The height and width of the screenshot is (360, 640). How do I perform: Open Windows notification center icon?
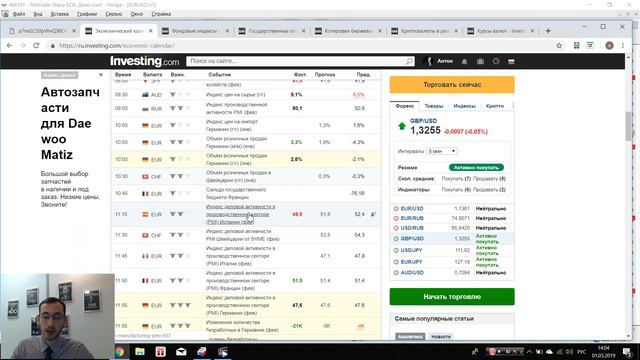coord(627,351)
